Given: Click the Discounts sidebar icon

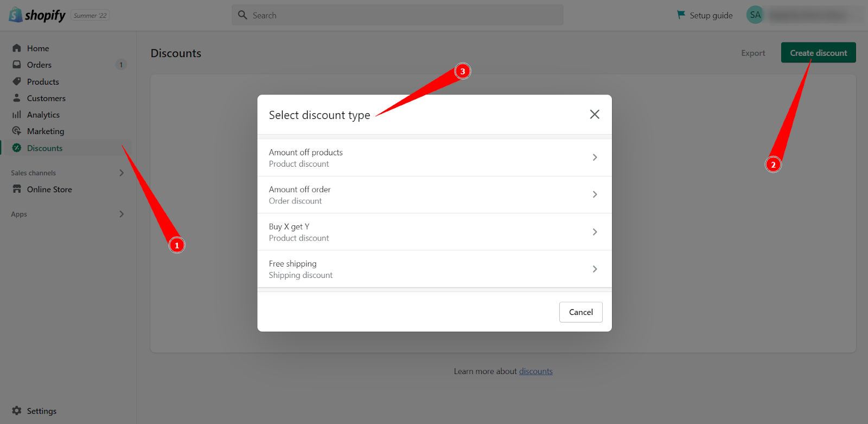Looking at the screenshot, I should pyautogui.click(x=17, y=148).
